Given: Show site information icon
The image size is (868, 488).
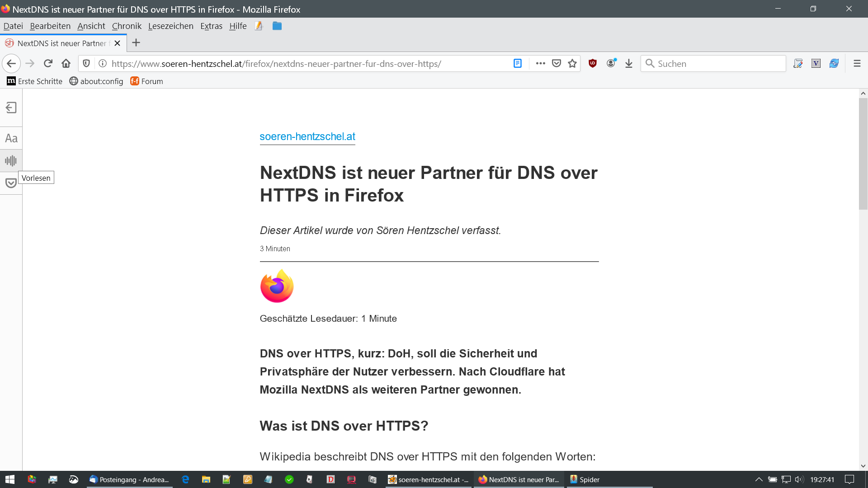Looking at the screenshot, I should [103, 64].
